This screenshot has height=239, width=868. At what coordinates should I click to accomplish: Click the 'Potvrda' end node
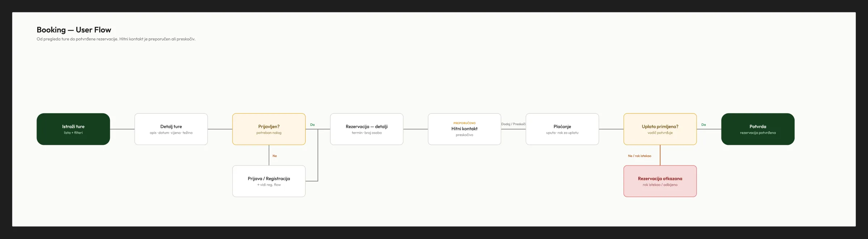click(758, 129)
